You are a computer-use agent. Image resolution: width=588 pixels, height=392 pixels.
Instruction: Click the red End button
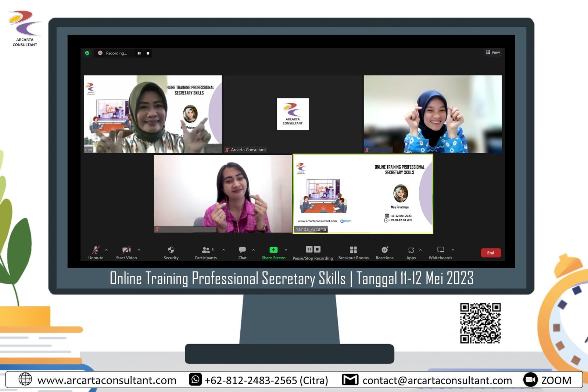pos(491,253)
